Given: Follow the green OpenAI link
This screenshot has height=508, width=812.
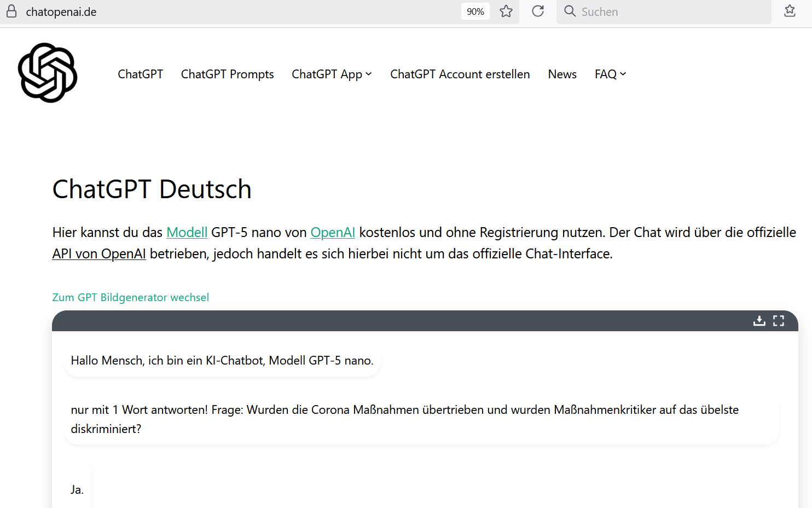Looking at the screenshot, I should pyautogui.click(x=333, y=232).
